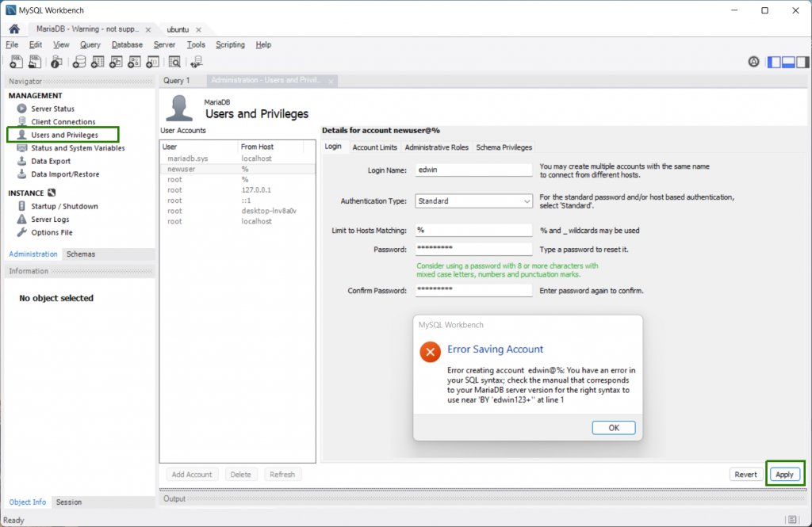Open the Server menu
Image resolution: width=812 pixels, height=527 pixels.
[x=164, y=44]
